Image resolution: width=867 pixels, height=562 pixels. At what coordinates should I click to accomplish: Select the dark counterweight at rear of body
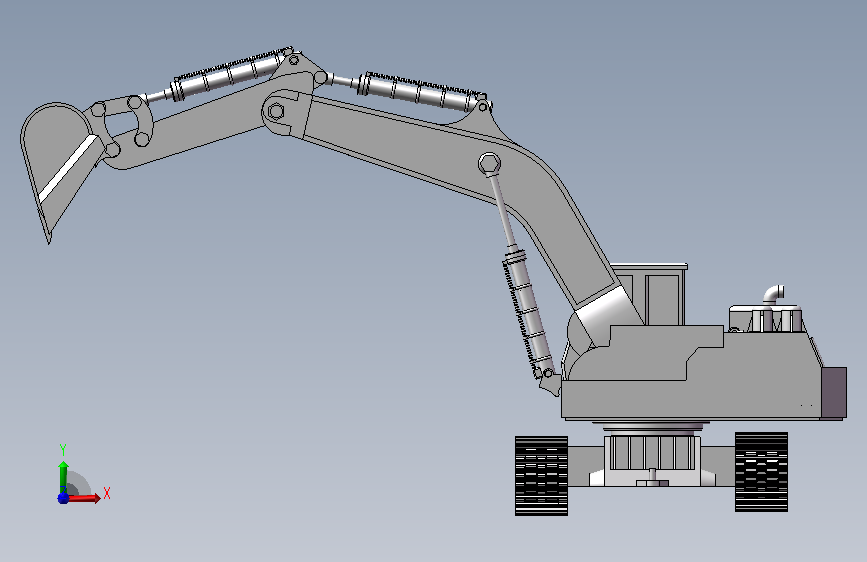click(x=834, y=392)
